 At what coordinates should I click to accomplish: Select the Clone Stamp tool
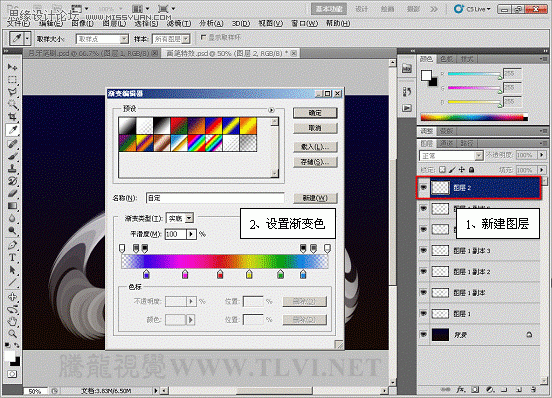(12, 169)
